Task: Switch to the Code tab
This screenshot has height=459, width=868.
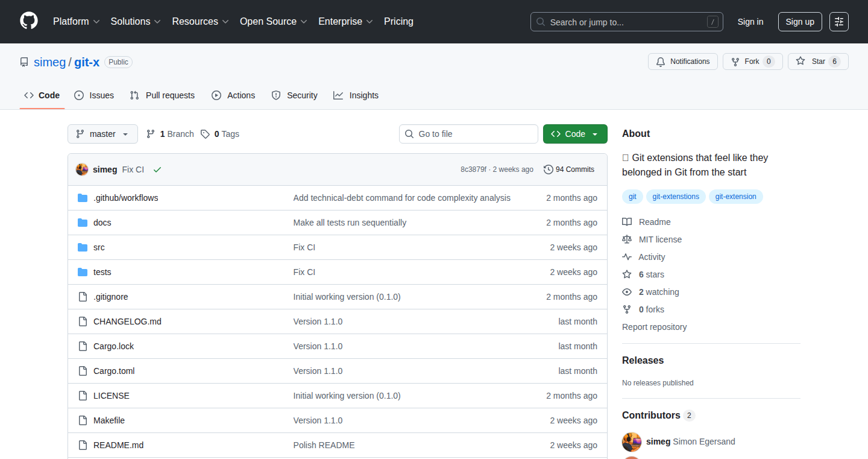Action: click(42, 95)
